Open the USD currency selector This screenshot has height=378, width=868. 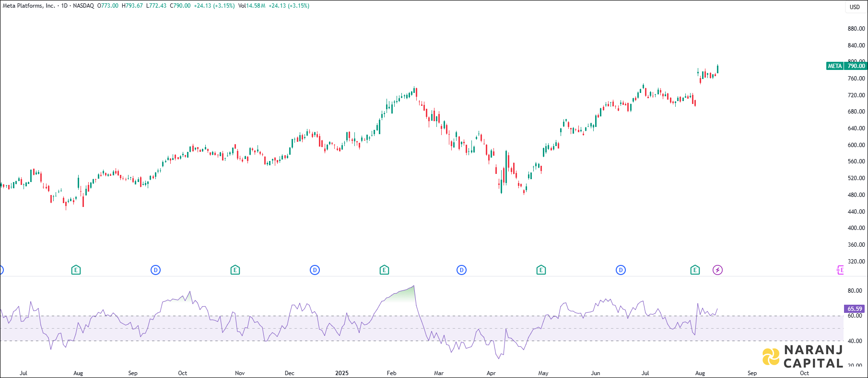click(855, 7)
